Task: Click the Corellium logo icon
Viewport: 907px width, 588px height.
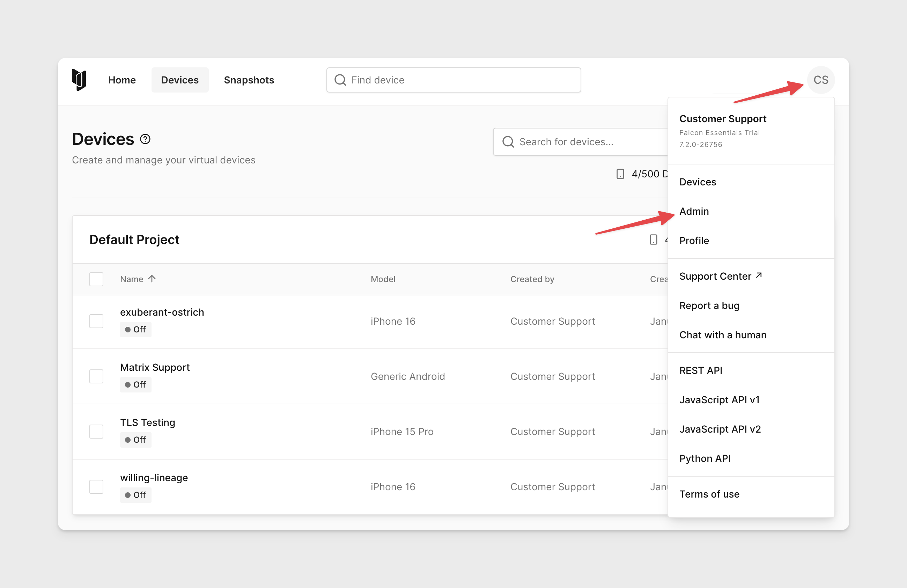Action: pyautogui.click(x=79, y=80)
